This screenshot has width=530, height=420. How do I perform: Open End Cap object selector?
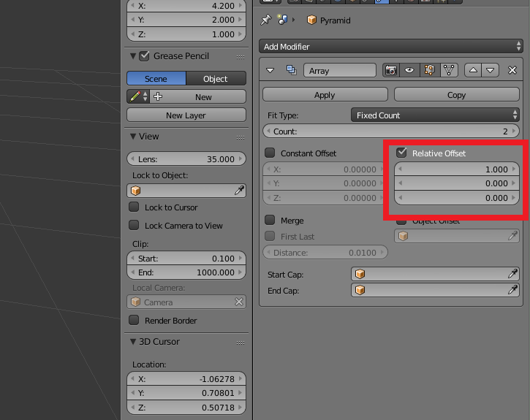(360, 290)
